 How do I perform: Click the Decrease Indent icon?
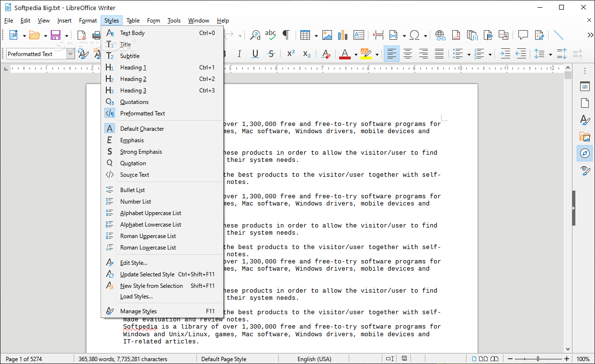click(521, 54)
